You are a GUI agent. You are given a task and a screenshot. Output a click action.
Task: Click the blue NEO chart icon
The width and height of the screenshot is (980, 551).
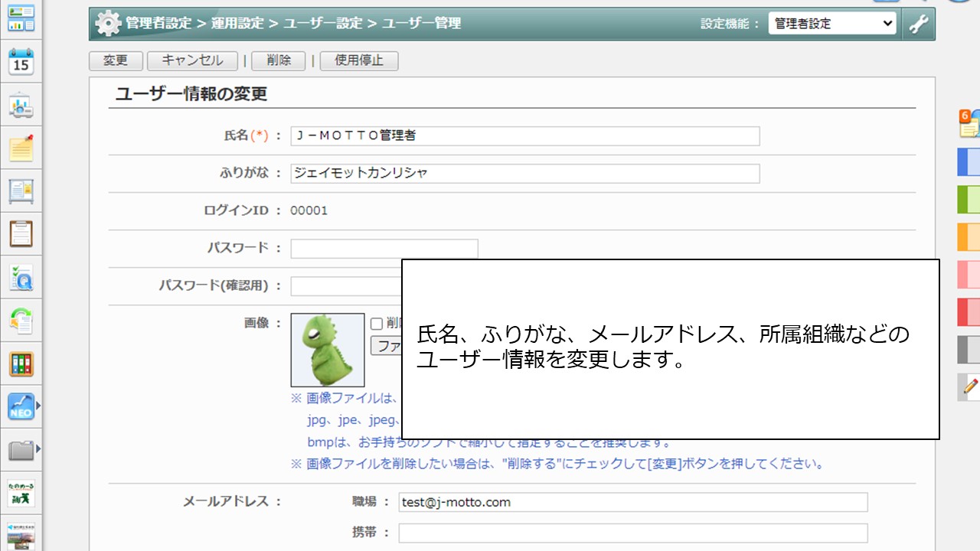pyautogui.click(x=21, y=406)
